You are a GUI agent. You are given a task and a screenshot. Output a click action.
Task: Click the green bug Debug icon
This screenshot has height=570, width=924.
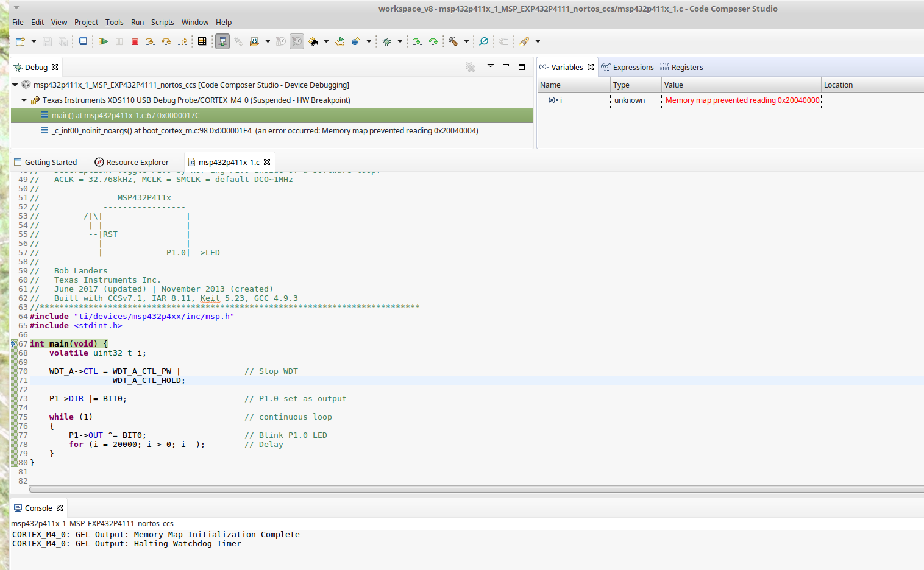386,41
